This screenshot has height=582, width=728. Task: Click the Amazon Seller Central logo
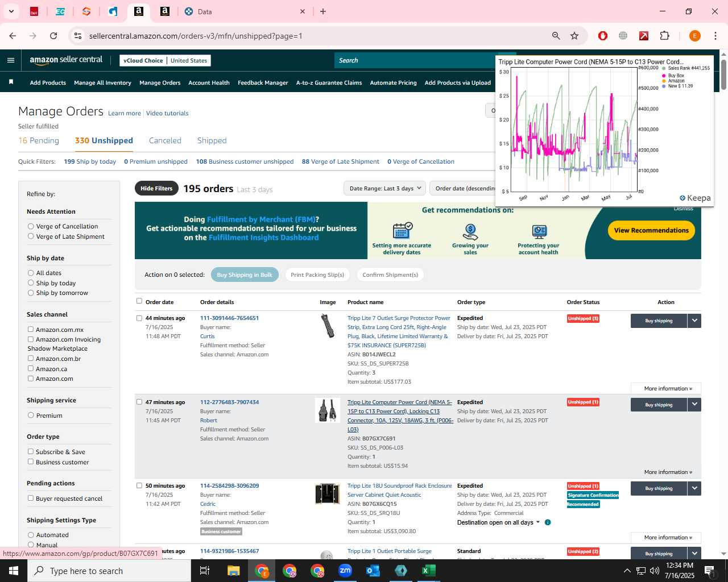pyautogui.click(x=66, y=60)
